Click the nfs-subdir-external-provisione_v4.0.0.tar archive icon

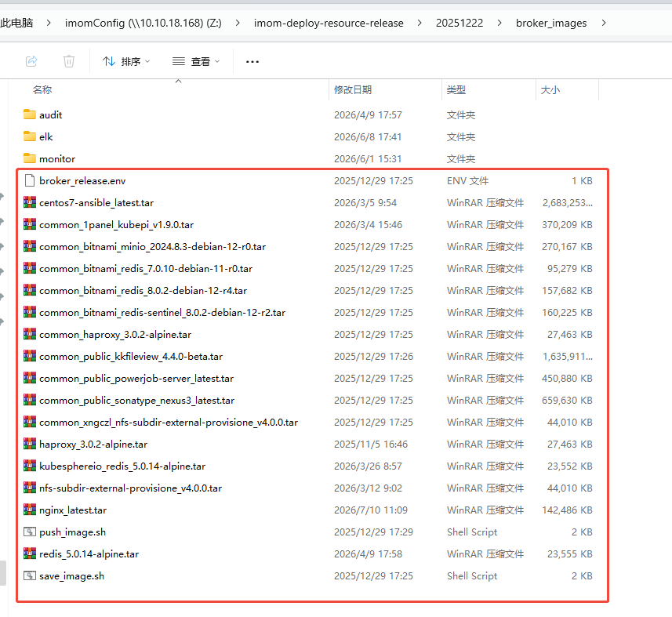click(30, 488)
